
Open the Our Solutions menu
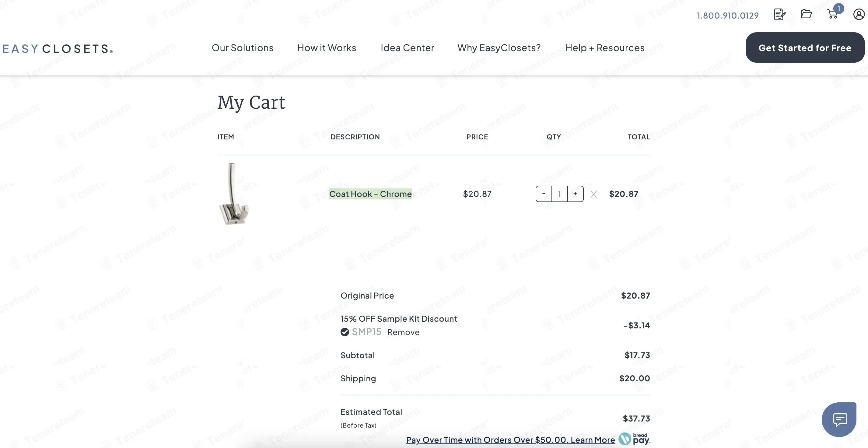(x=243, y=48)
